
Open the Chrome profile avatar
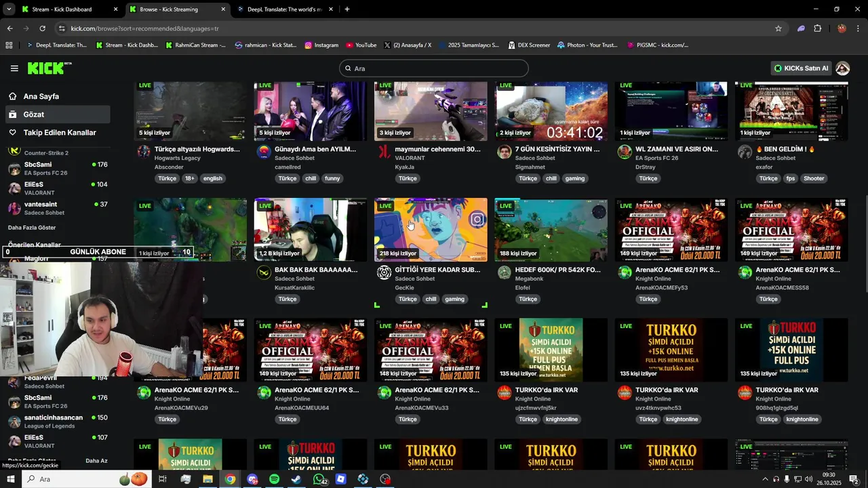pyautogui.click(x=842, y=28)
